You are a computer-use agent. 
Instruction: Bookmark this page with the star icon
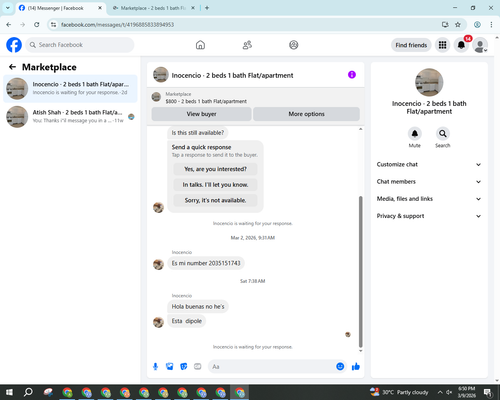point(458,25)
